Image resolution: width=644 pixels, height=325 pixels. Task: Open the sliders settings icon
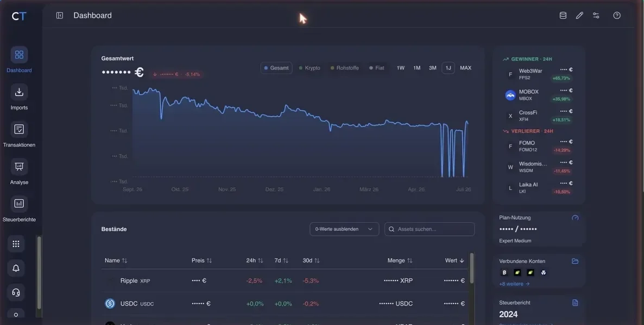[x=596, y=16]
